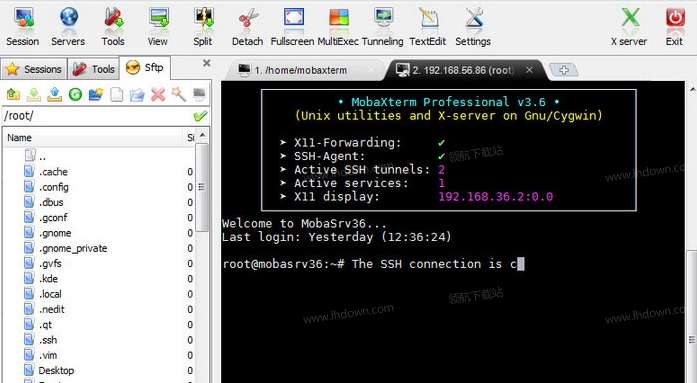Select the .gvfs folder

pyautogui.click(x=43, y=263)
